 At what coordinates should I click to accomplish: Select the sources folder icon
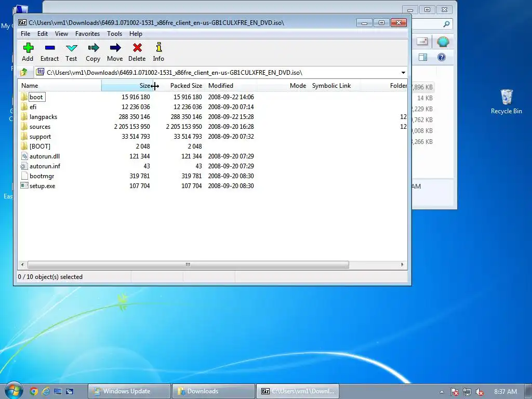(24, 127)
